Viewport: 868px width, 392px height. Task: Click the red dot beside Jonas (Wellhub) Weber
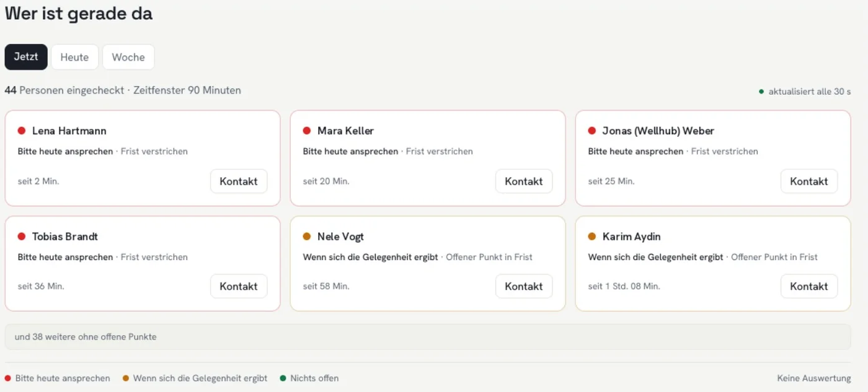[x=592, y=131]
